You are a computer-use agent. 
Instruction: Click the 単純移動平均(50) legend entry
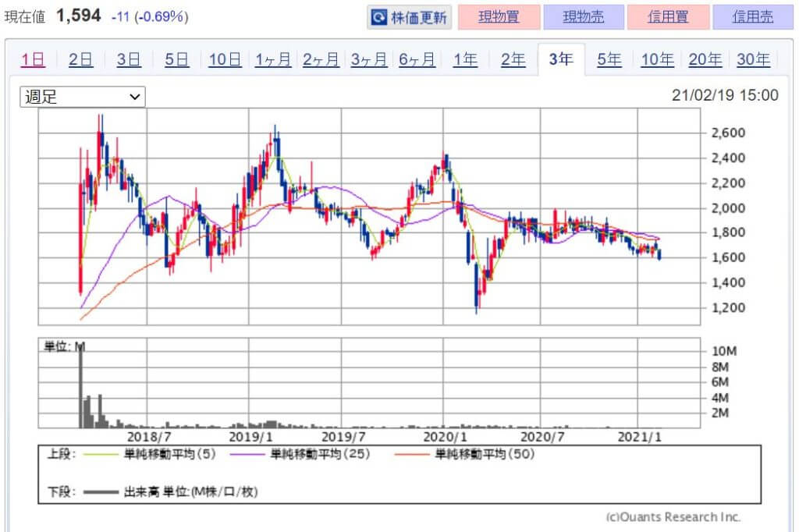(x=464, y=454)
